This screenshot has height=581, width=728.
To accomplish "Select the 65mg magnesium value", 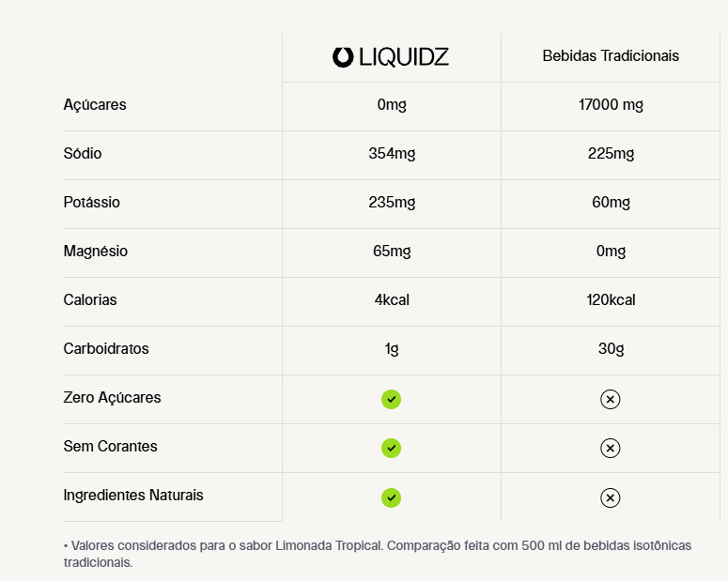I will pyautogui.click(x=392, y=251).
